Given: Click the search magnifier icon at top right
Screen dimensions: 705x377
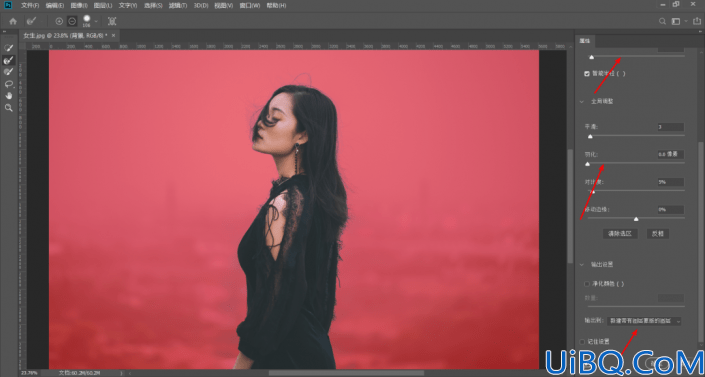Looking at the screenshot, I should 662,21.
